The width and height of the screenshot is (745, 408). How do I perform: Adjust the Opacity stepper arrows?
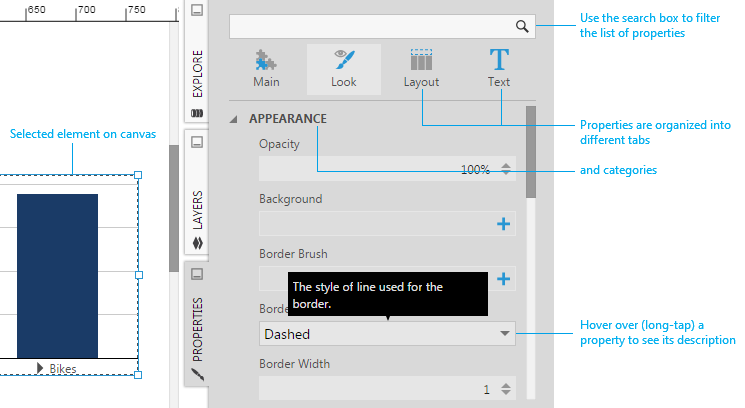[506, 169]
